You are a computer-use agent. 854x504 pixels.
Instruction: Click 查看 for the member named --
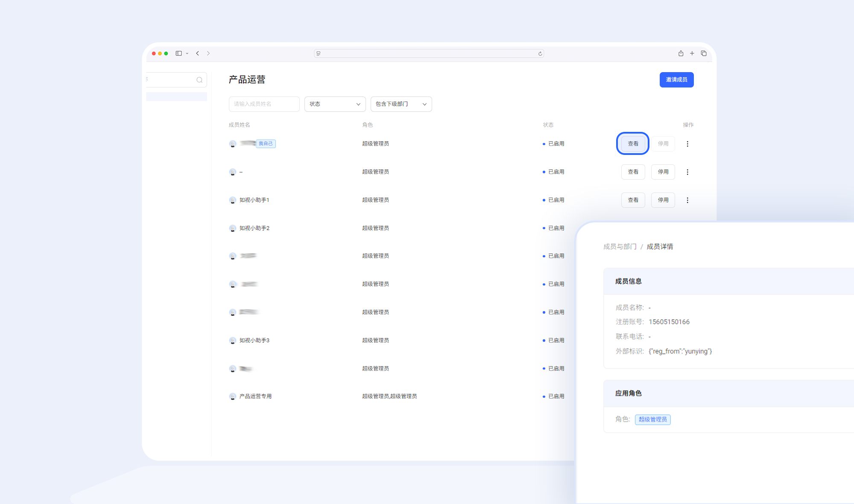pyautogui.click(x=633, y=172)
